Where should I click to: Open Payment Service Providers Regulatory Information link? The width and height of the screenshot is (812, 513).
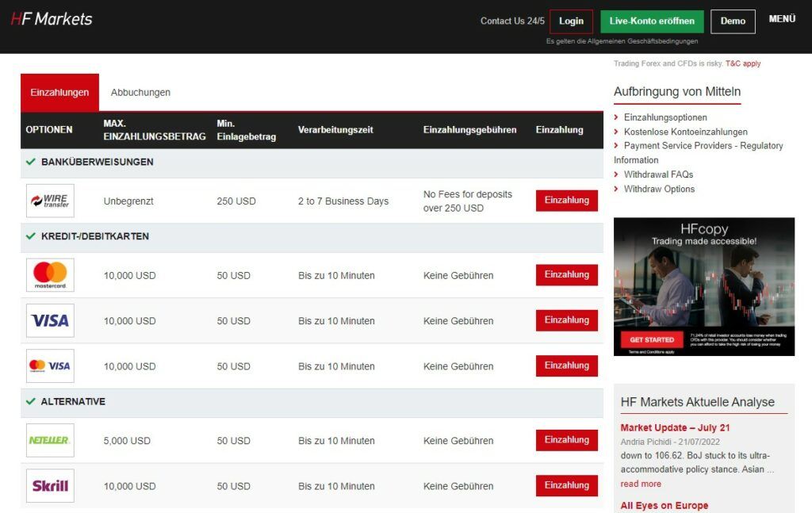[x=698, y=153]
